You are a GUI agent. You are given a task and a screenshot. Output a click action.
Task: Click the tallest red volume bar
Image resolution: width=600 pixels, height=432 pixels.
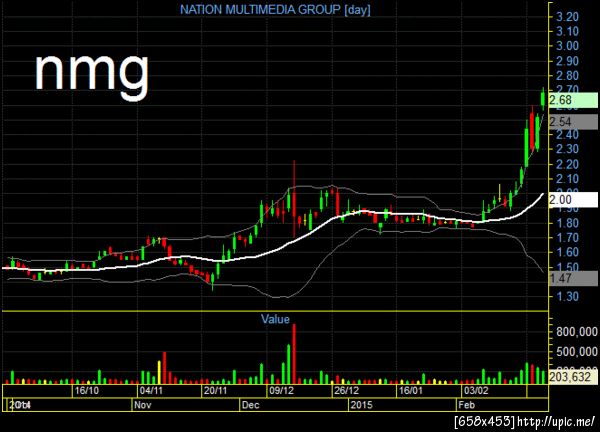click(x=294, y=354)
